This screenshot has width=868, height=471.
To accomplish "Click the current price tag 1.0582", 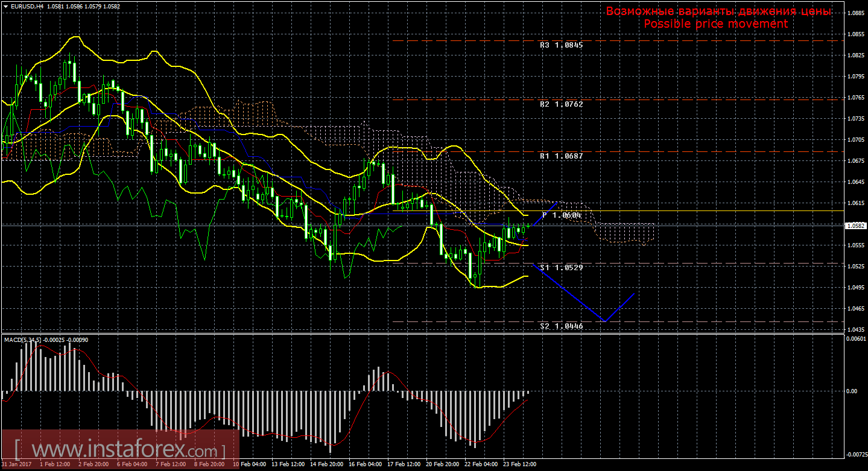I will coord(855,226).
